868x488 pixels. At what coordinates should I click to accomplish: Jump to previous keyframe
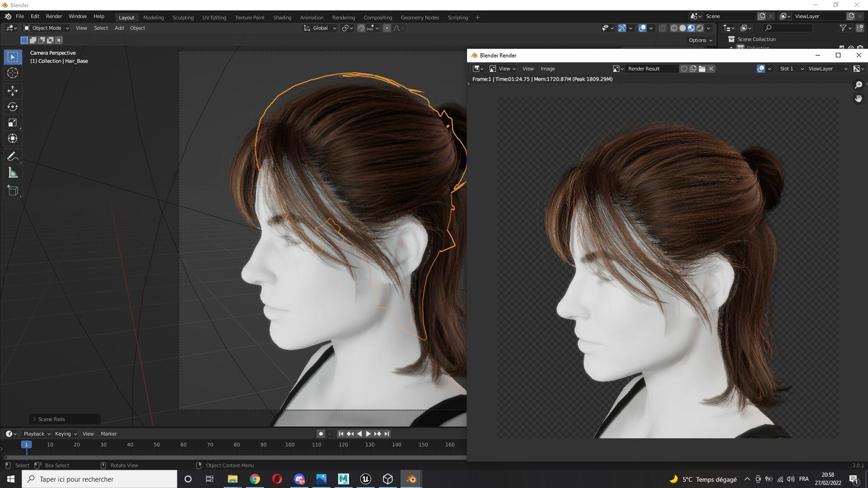click(x=350, y=434)
